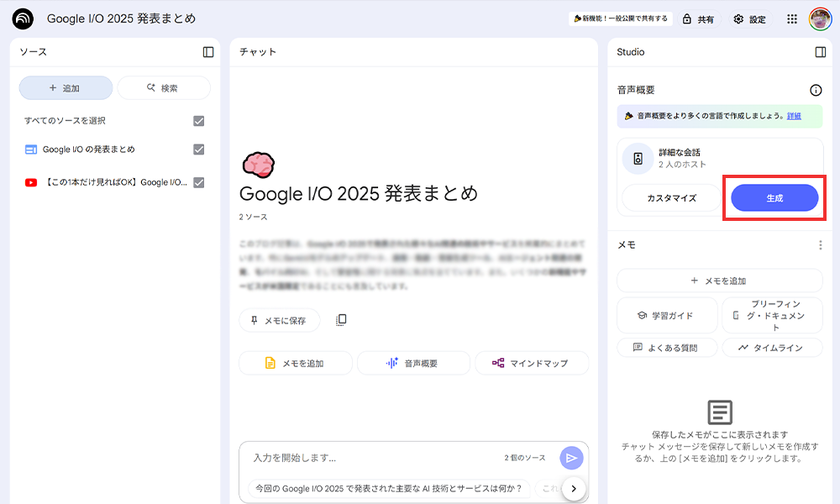Send chat message arrow button
The width and height of the screenshot is (840, 504).
click(571, 458)
